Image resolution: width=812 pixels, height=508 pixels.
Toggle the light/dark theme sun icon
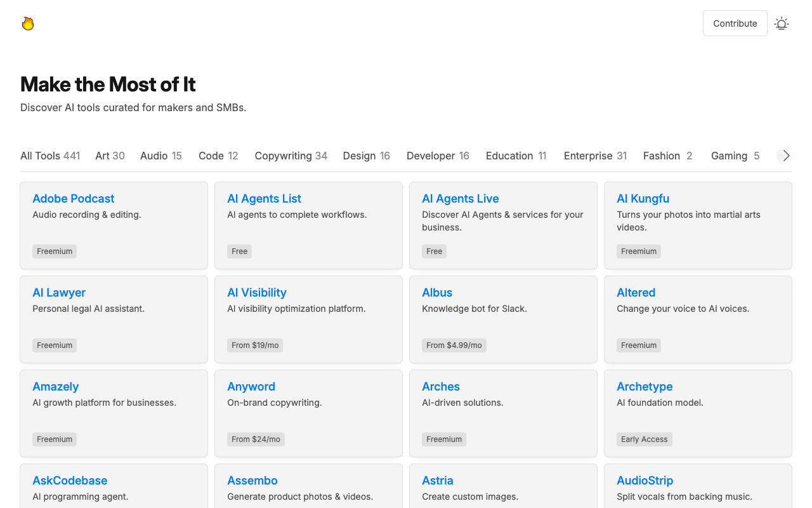782,23
